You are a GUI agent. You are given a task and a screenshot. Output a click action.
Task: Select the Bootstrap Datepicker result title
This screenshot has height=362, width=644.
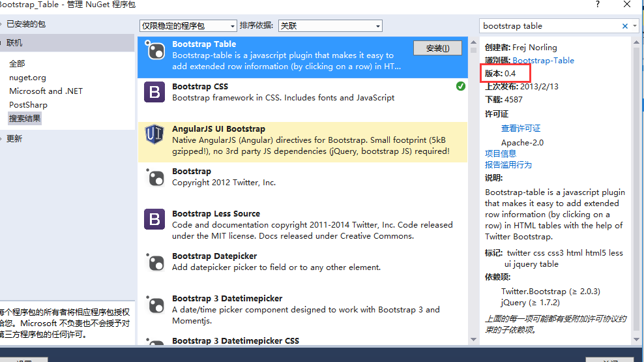pyautogui.click(x=214, y=256)
